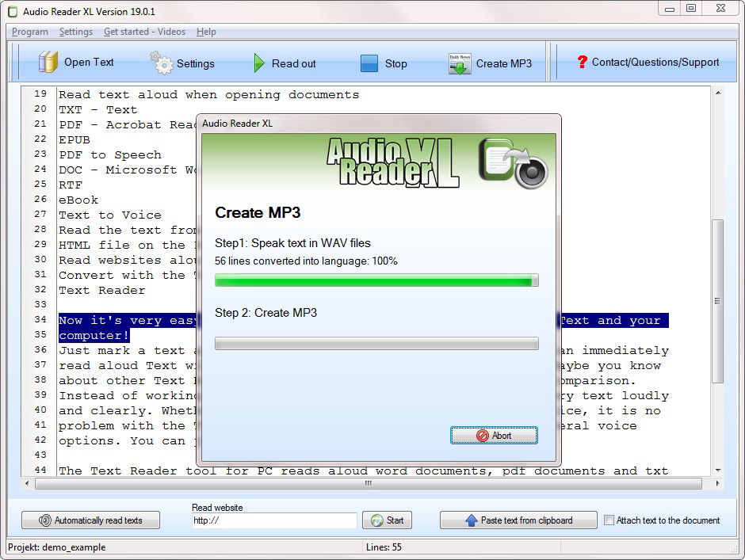
Task: Click the red question mark support icon
Action: tap(582, 62)
